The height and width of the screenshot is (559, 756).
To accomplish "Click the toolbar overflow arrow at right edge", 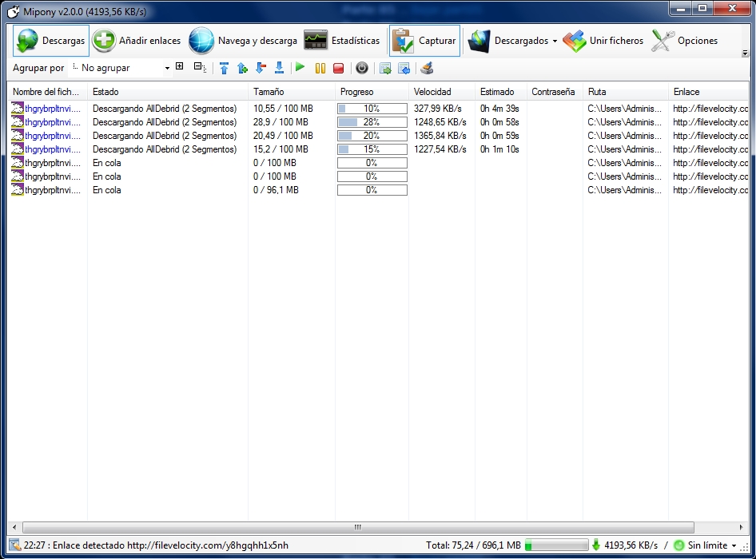I will 745,53.
